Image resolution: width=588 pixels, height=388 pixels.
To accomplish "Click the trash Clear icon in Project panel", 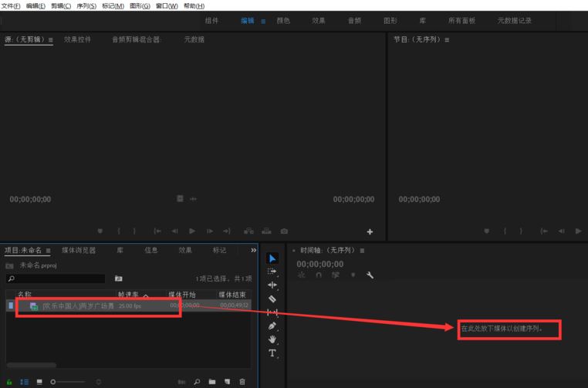I will 242,382.
